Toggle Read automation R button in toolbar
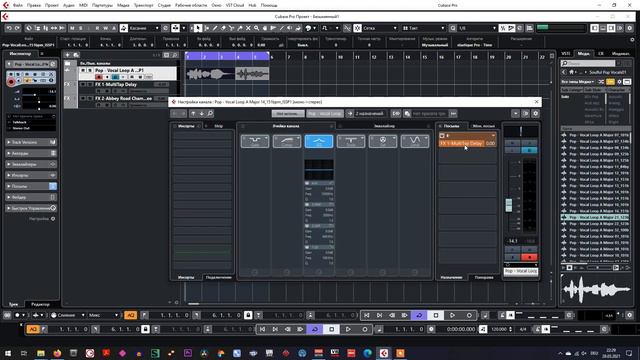Image resolution: width=640 pixels, height=360 pixels. point(97,28)
